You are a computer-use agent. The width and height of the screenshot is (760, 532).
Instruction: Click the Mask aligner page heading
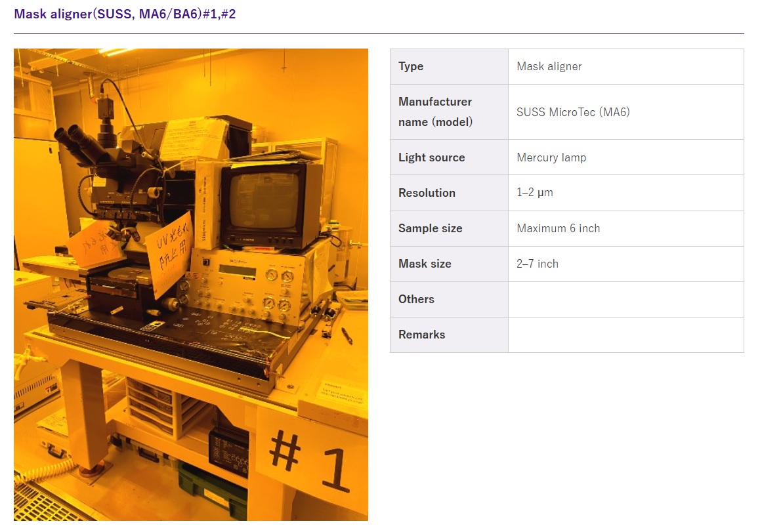coord(125,14)
